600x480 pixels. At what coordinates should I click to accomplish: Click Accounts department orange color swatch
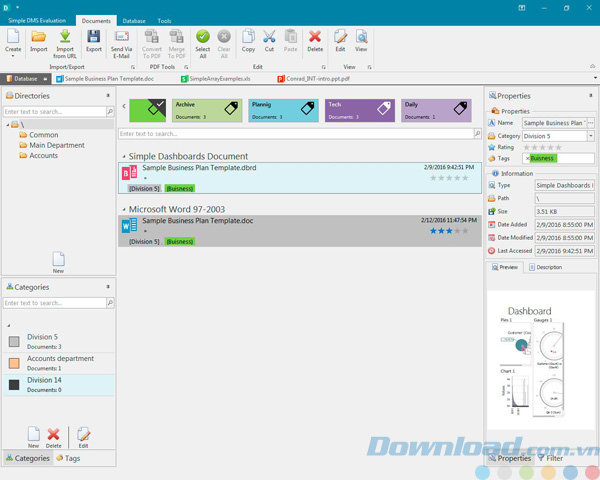point(14,363)
